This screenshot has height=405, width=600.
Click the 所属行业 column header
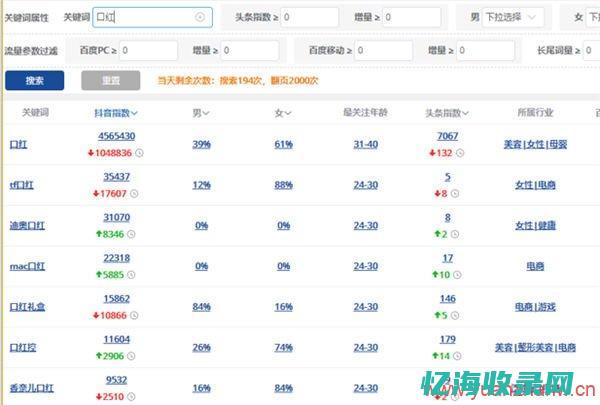(535, 113)
